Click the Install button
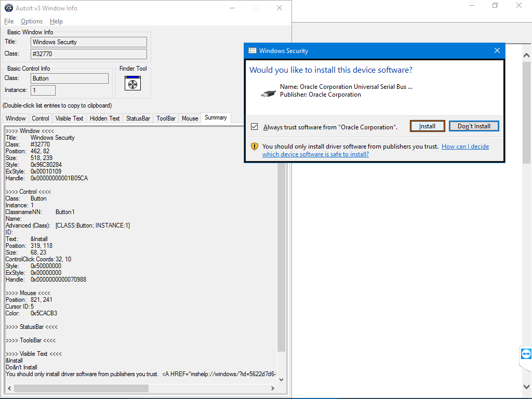This screenshot has width=532, height=399. click(427, 126)
